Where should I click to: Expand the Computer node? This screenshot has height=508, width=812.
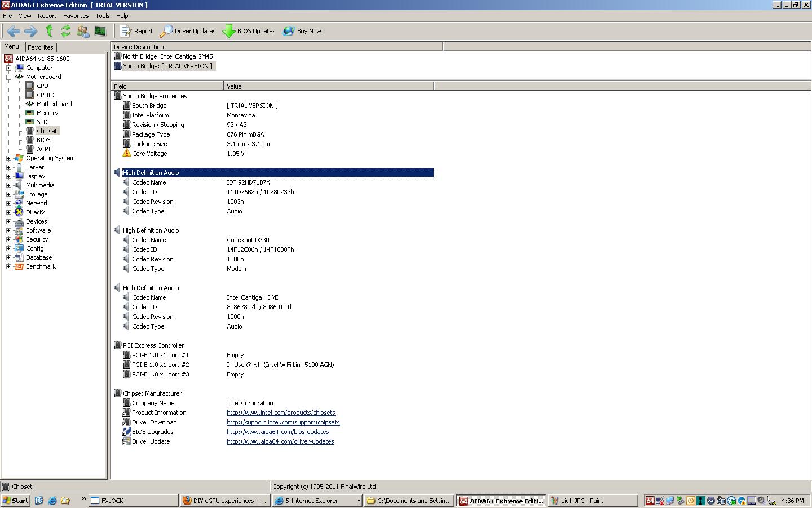pyautogui.click(x=8, y=68)
